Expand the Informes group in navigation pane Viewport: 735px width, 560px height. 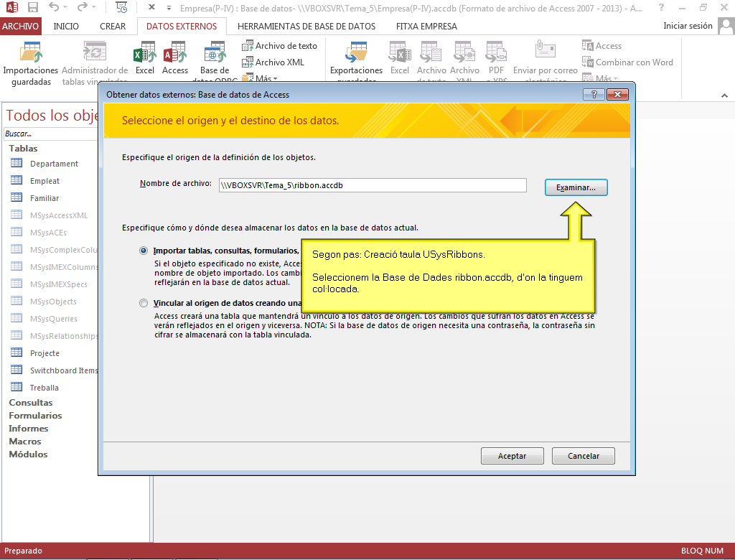28,428
